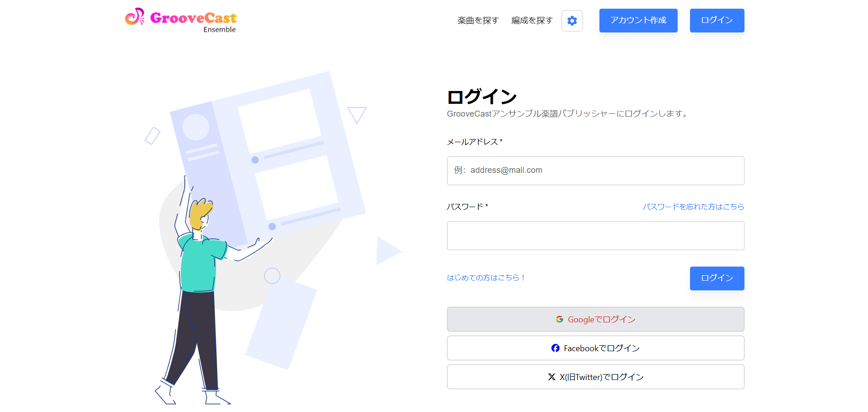This screenshot has width=868, height=412.
Task: Click the Facebook logo icon
Action: 555,348
